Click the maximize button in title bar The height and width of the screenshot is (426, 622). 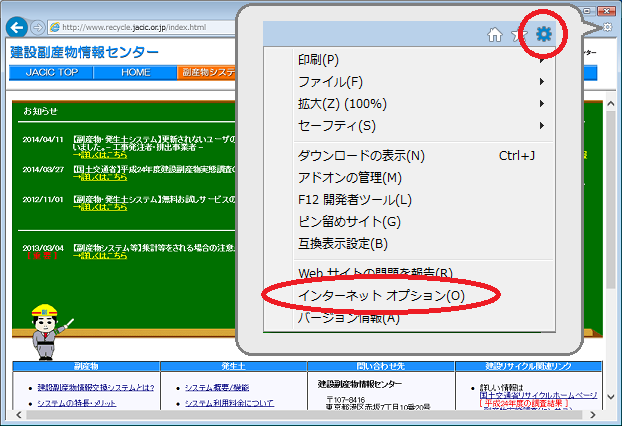588,11
